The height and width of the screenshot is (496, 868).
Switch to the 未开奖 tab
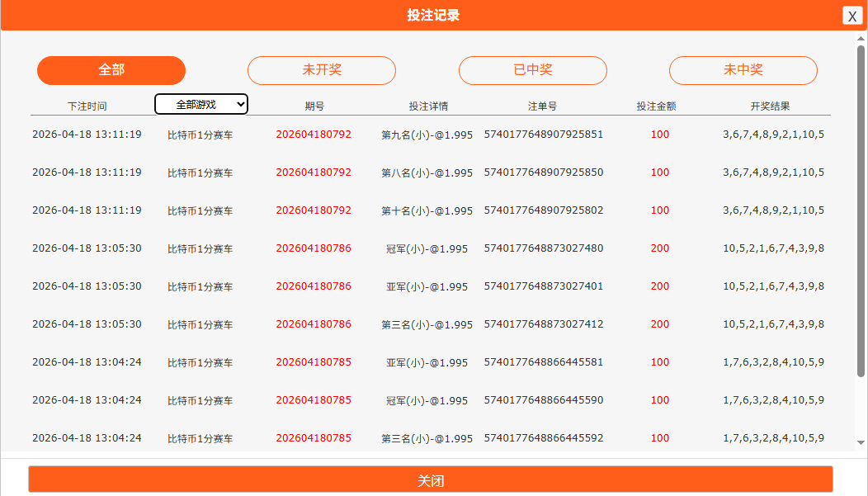click(x=322, y=70)
